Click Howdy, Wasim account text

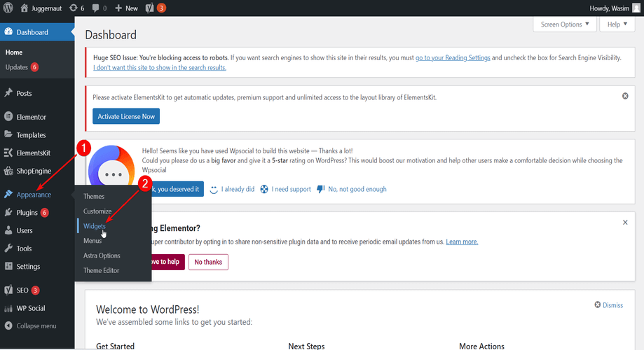[x=609, y=8]
